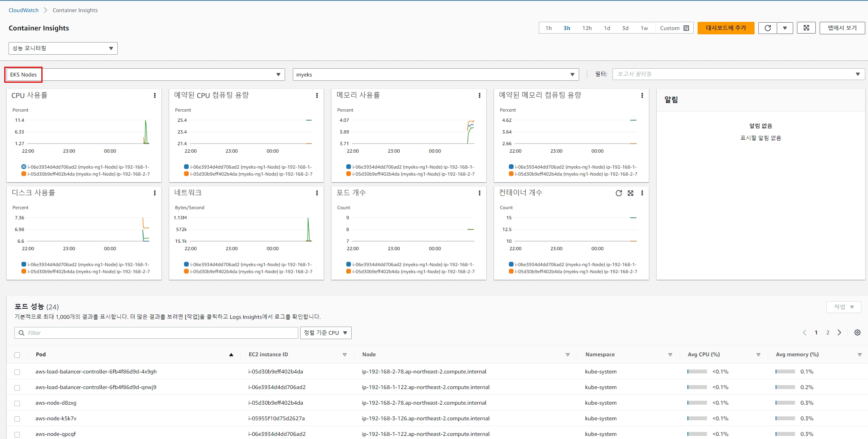Enlarge the 컨테이너 개수 widget
868x439 pixels.
coord(631,193)
